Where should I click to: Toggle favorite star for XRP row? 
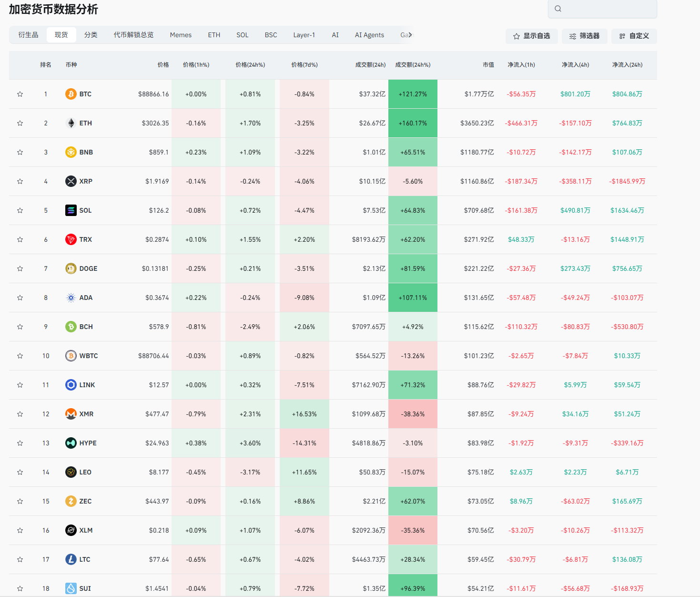pyautogui.click(x=20, y=181)
